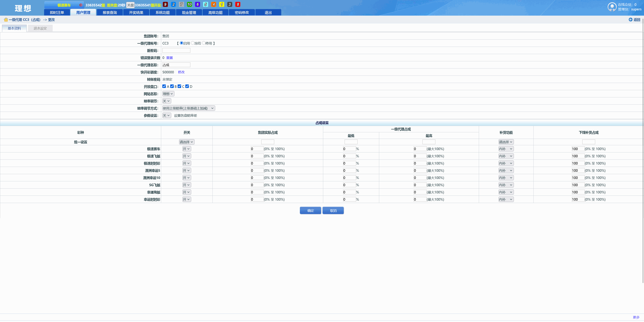Click the 新密码 input field

[176, 51]
